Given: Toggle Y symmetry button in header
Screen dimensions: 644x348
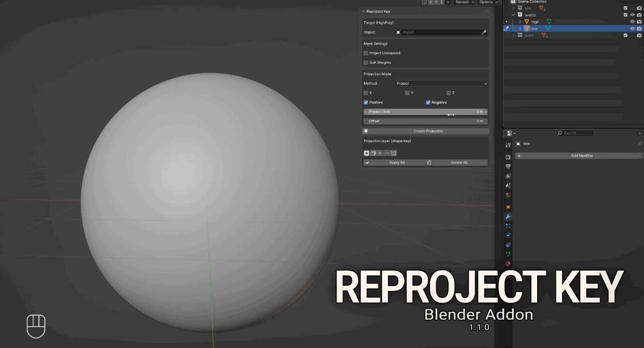Looking at the screenshot, I should (x=436, y=2).
